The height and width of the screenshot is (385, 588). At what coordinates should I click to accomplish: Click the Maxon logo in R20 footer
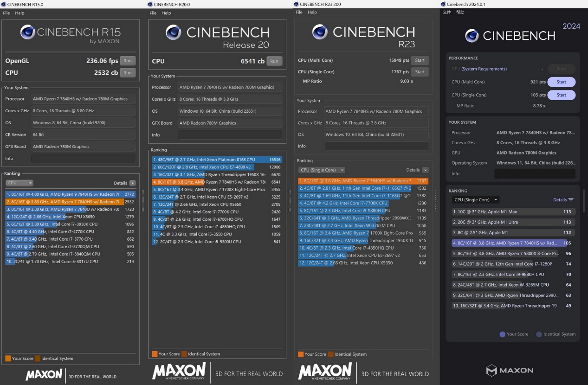(x=179, y=372)
